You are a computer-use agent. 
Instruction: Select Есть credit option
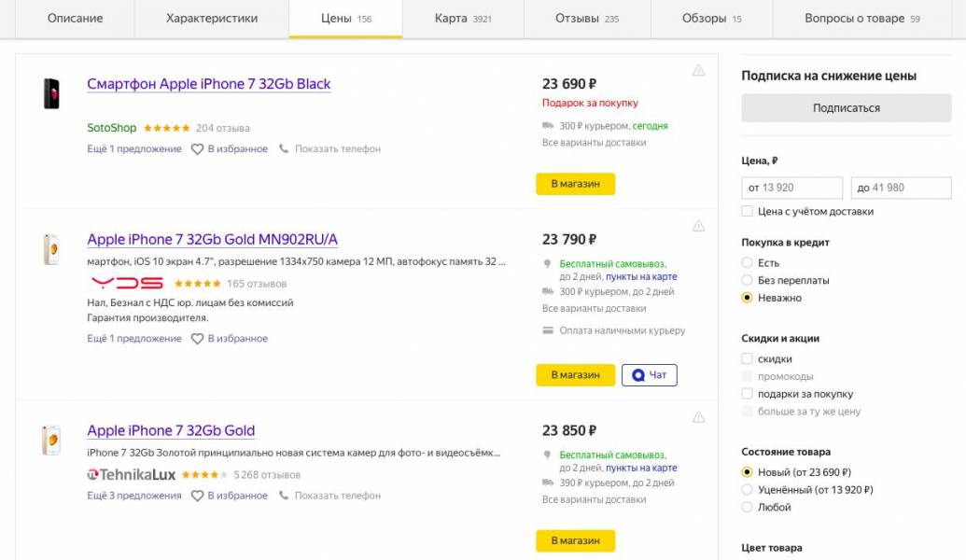[x=748, y=263]
